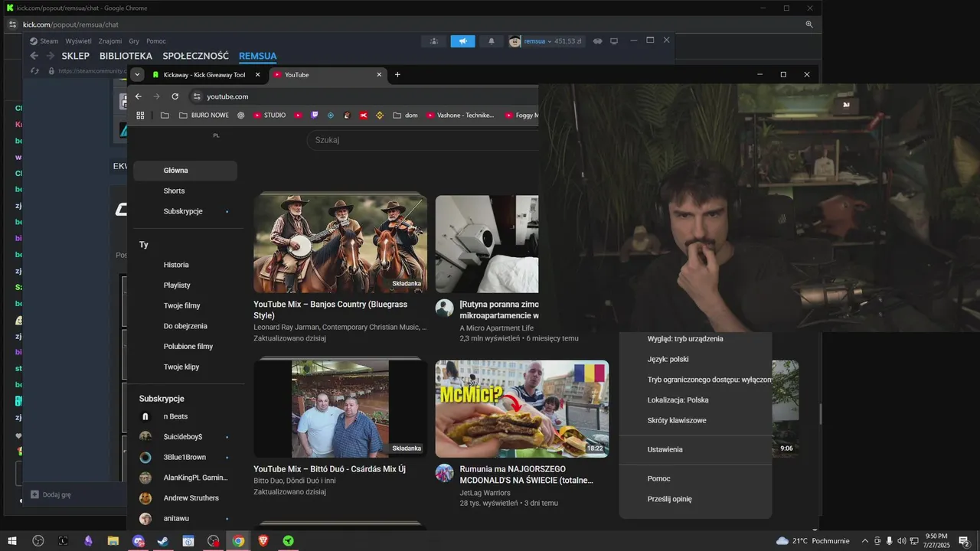The image size is (980, 551).
Task: Go to BIBLIOTEKA in Steam
Action: coord(126,56)
